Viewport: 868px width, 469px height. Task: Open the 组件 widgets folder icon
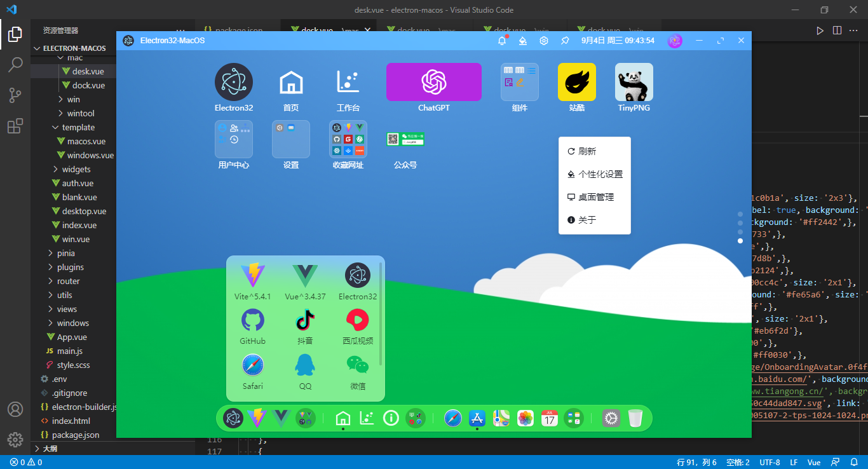(x=520, y=82)
